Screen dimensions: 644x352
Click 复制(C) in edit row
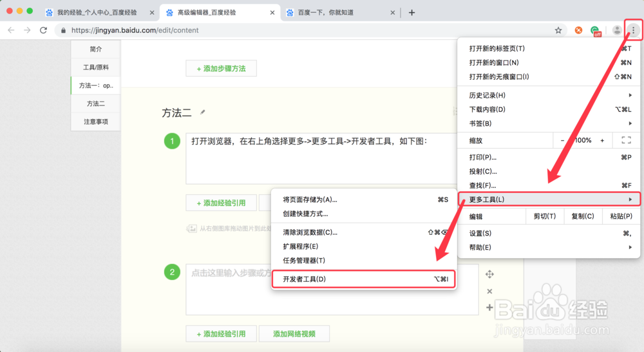582,216
